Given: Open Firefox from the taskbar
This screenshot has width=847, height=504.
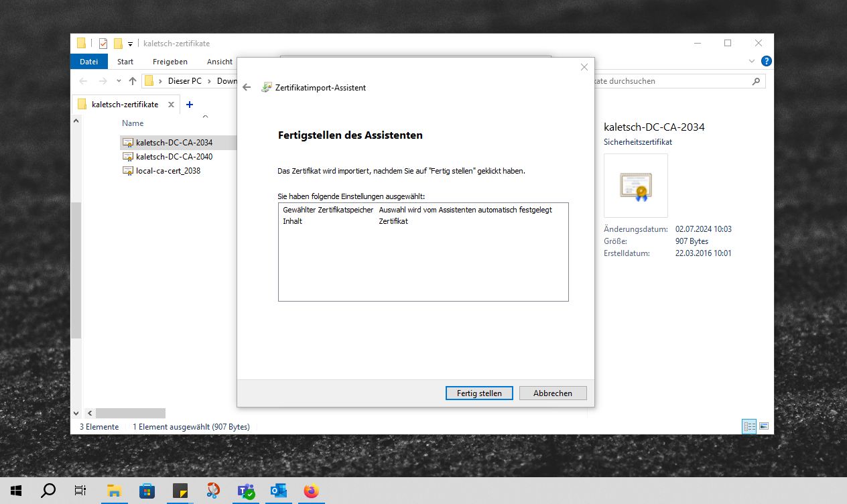Looking at the screenshot, I should pyautogui.click(x=311, y=491).
